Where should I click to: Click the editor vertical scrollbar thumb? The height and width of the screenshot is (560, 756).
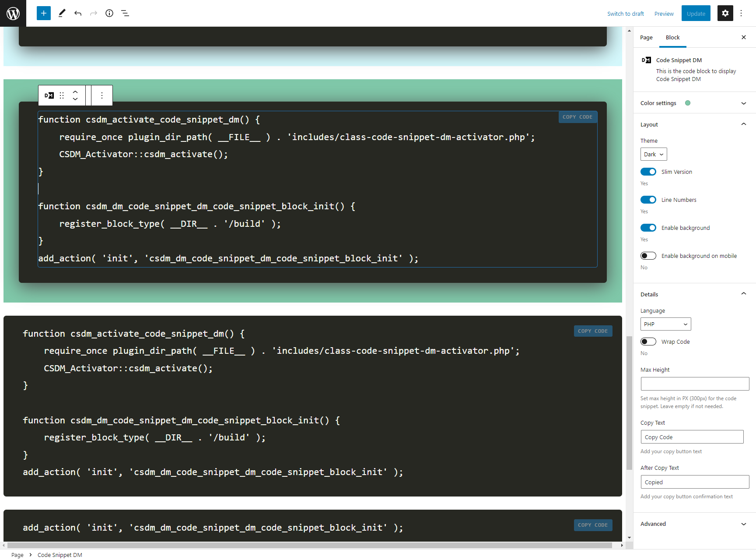[x=629, y=403]
